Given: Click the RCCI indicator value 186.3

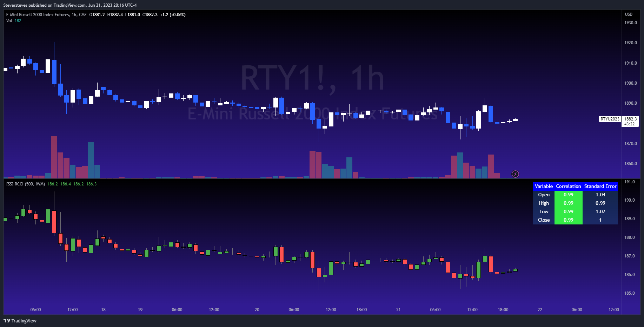Looking at the screenshot, I should point(92,184).
